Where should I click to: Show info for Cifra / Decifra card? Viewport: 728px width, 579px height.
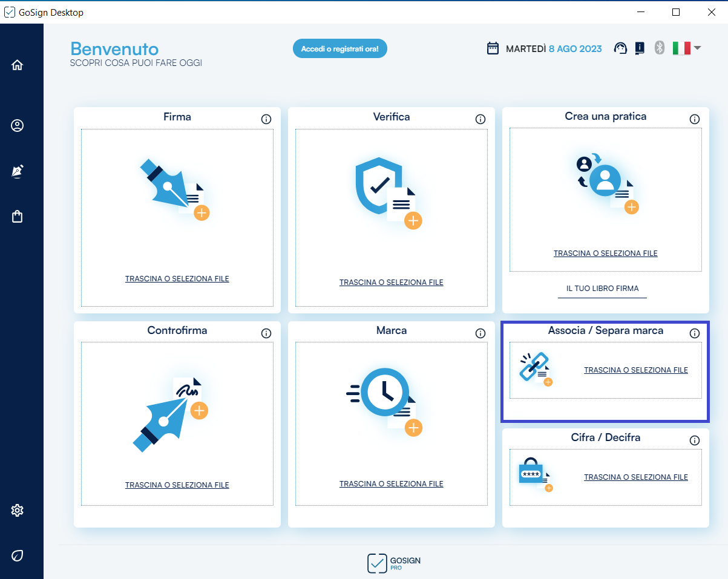click(695, 440)
